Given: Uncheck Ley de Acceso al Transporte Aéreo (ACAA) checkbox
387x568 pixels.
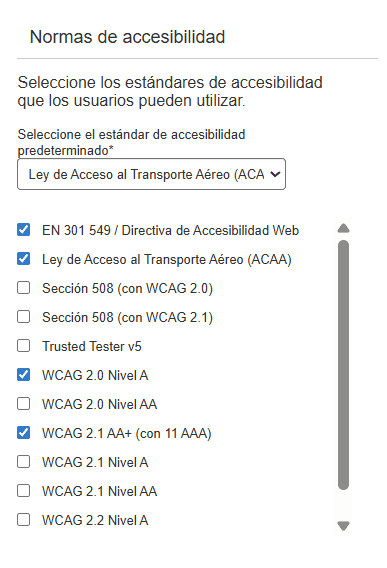Looking at the screenshot, I should tap(24, 259).
